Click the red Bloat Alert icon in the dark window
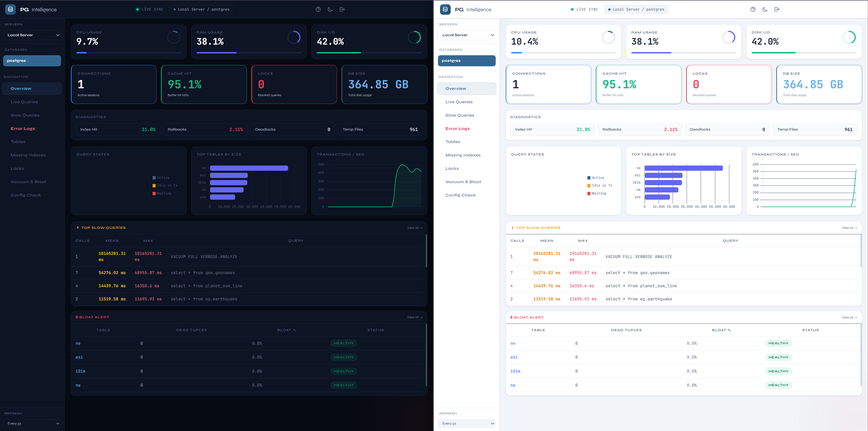The image size is (868, 431). point(77,317)
